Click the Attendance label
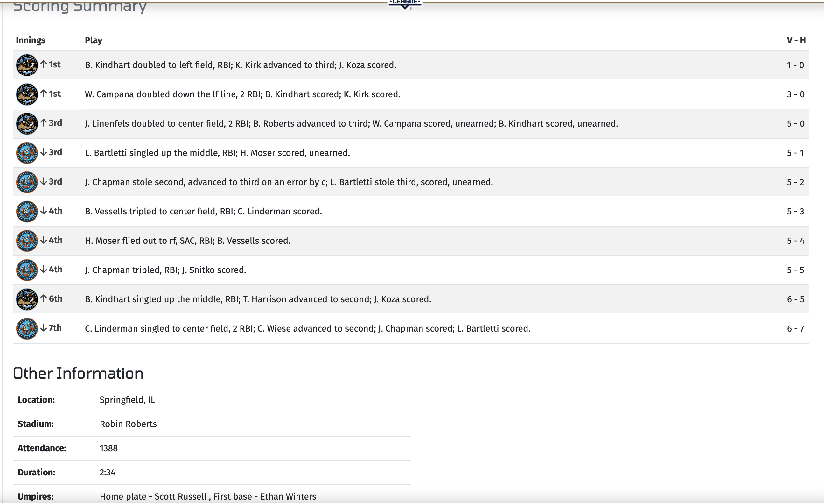This screenshot has height=504, width=824. point(42,449)
